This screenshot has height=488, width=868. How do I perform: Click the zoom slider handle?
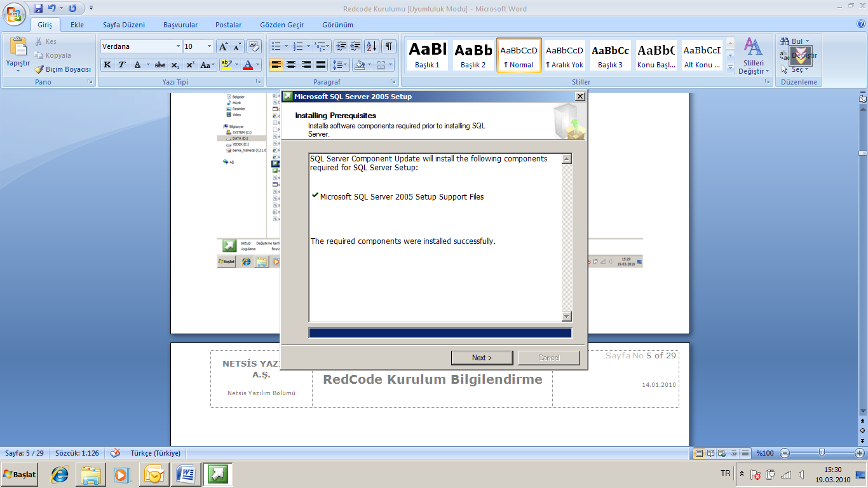point(822,453)
